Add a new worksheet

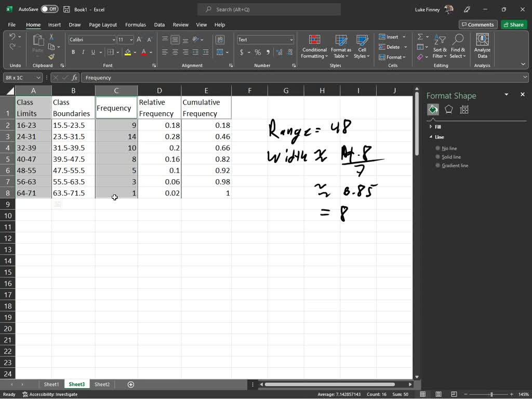tap(130, 384)
